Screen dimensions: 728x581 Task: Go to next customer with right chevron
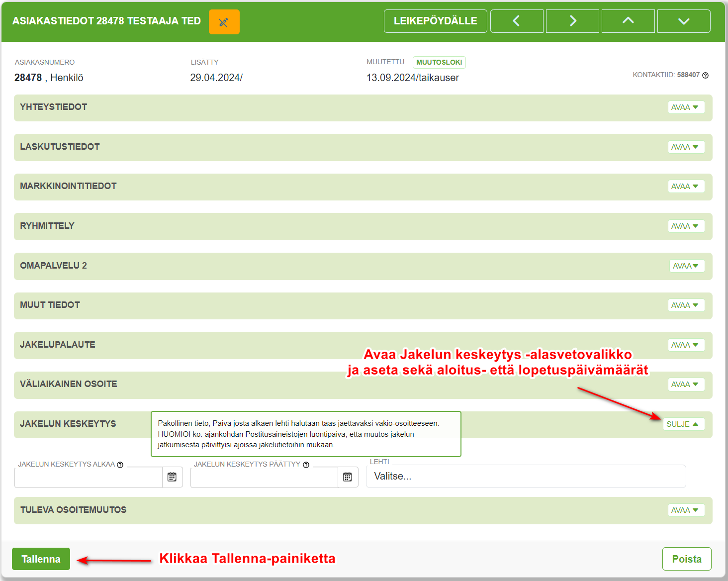(x=572, y=21)
